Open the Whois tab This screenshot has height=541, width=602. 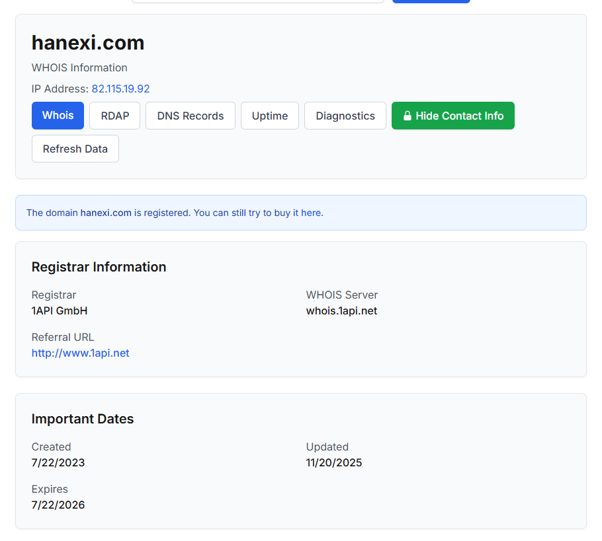pos(58,116)
